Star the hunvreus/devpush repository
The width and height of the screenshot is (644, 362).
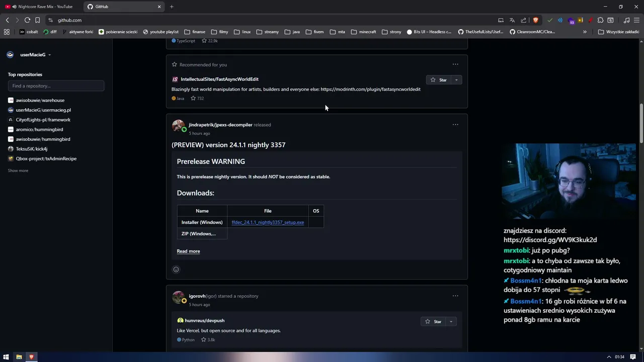click(433, 321)
